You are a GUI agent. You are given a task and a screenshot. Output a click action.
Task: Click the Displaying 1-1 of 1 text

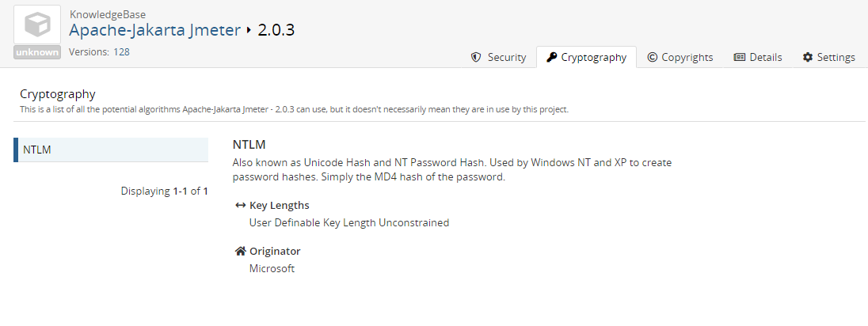(164, 191)
